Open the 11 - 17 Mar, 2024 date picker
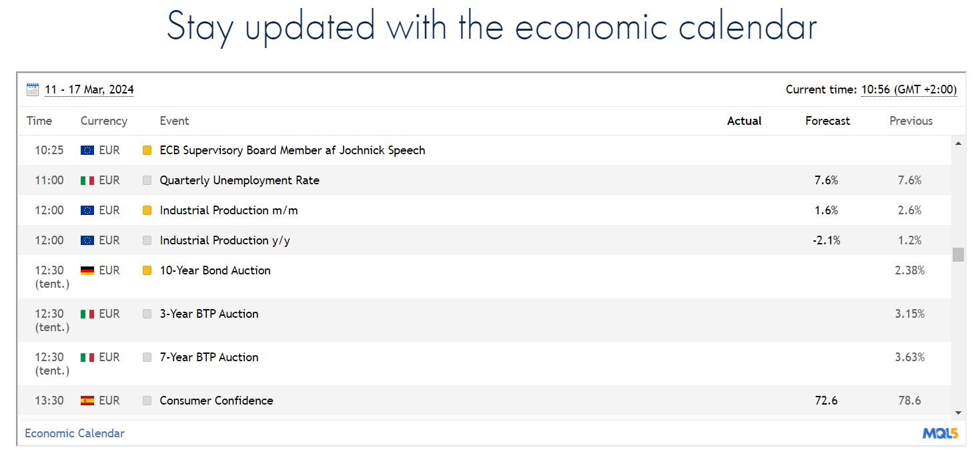The width and height of the screenshot is (980, 460). tap(89, 89)
